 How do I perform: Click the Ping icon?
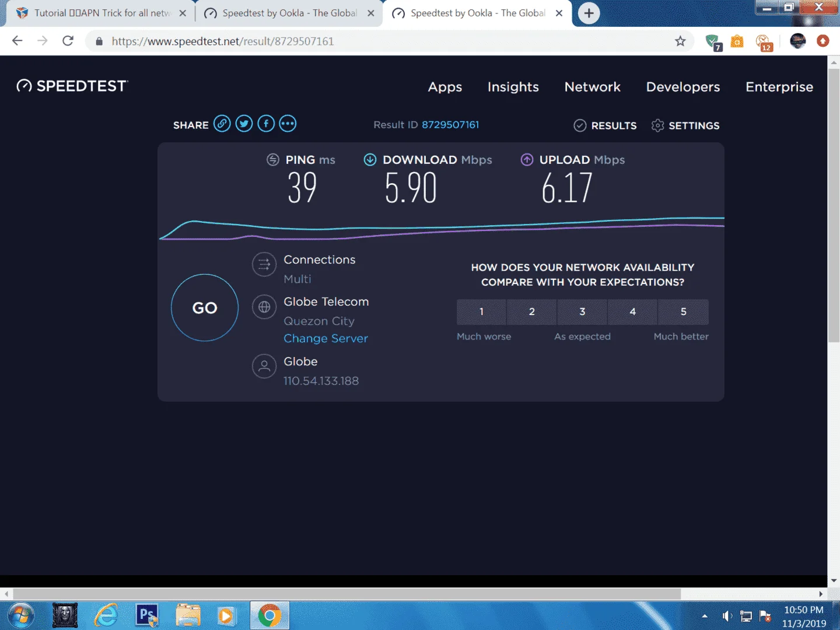pos(273,160)
